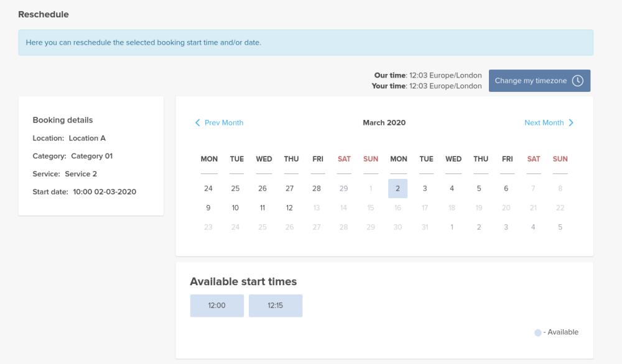This screenshot has height=364, width=622.
Task: Choose Friday 6 in the calendar
Action: (506, 189)
